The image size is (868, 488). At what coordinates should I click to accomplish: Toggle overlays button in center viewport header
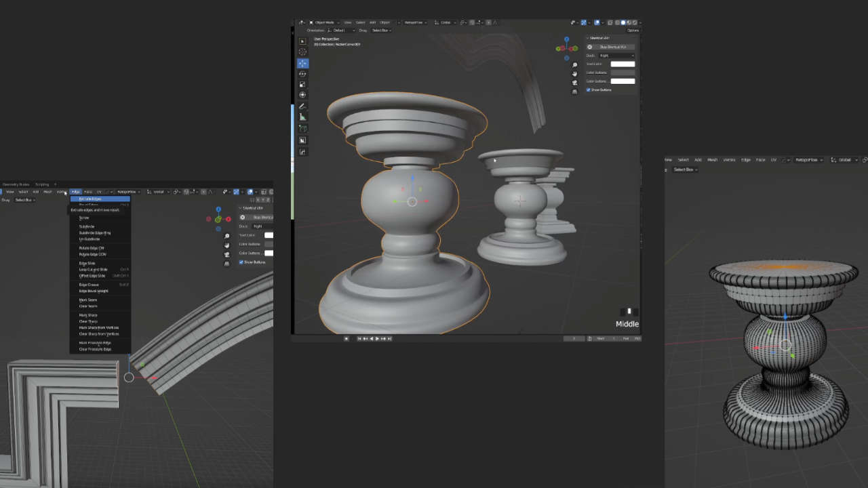coord(598,22)
